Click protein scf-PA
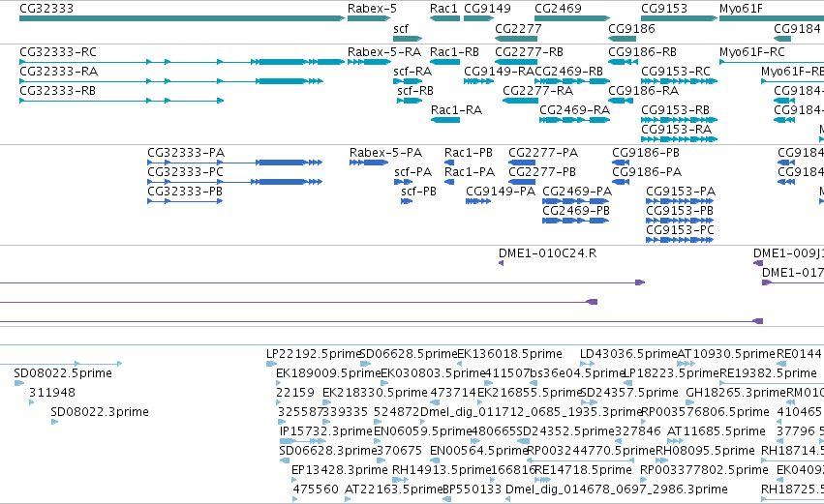The image size is (824, 504). point(413,172)
